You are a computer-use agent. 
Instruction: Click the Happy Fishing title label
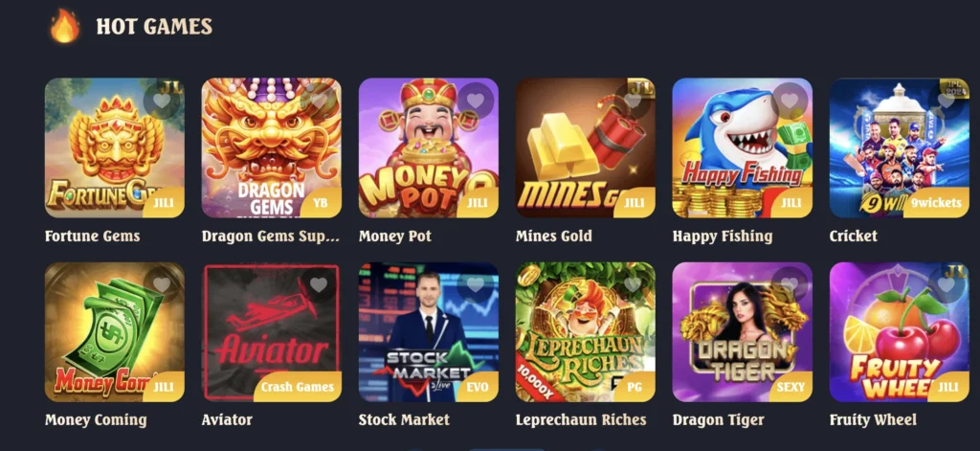[723, 236]
